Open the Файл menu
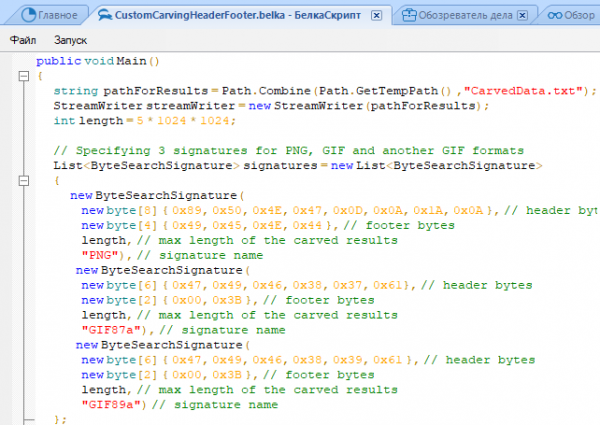This screenshot has width=600, height=425. pos(24,41)
